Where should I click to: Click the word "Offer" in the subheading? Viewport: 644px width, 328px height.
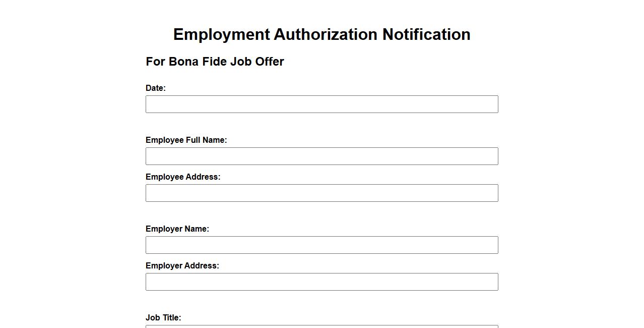[270, 62]
